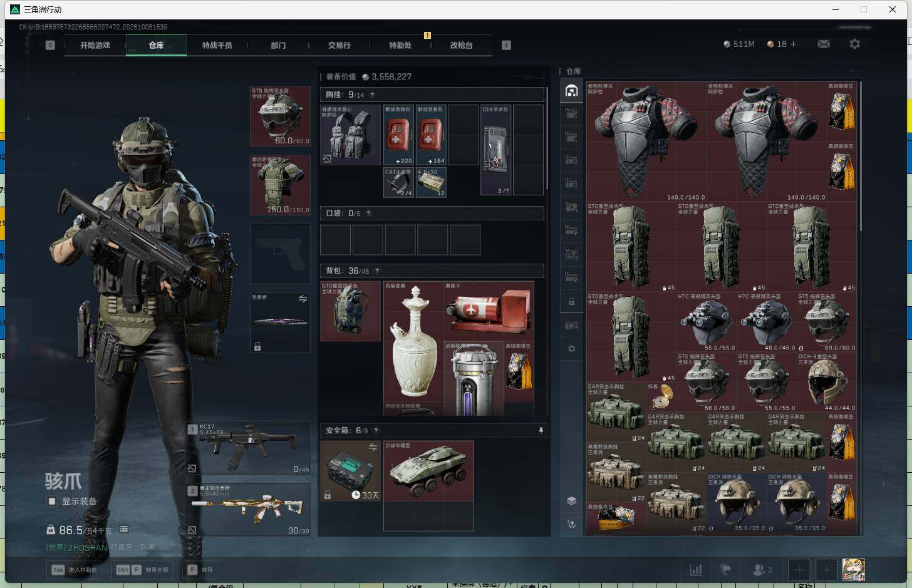Click the sort warehouse icon below layers
Screen dimensions: 912x588
571,524
